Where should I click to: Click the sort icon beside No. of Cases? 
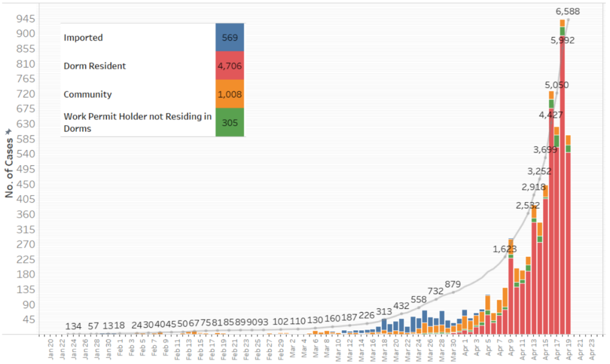coord(8,131)
